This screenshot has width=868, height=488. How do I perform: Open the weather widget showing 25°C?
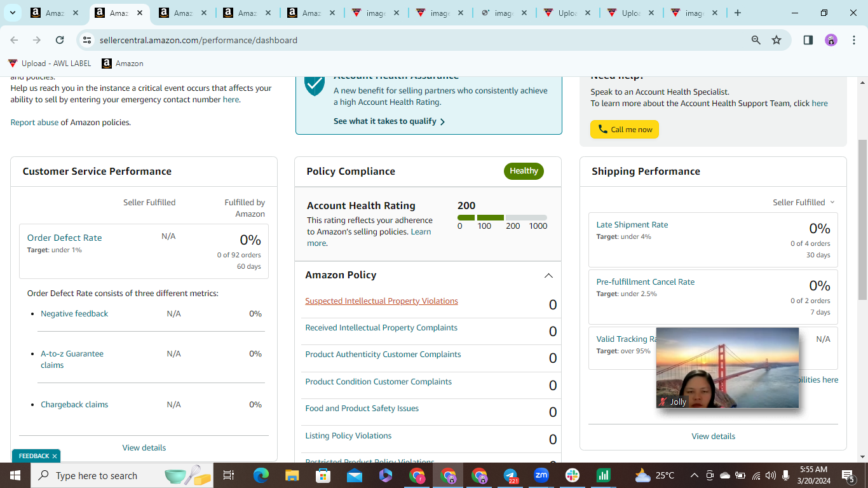click(654, 475)
